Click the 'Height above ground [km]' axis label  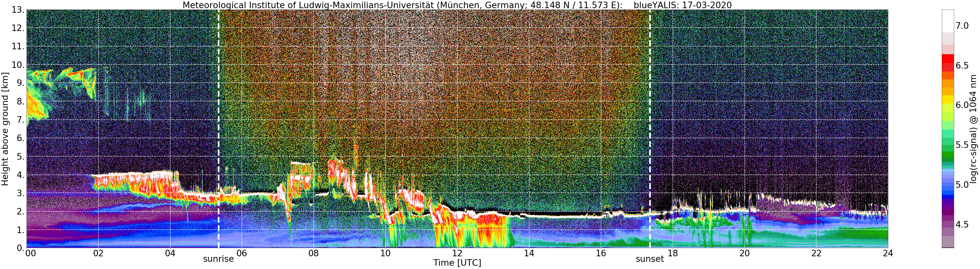(5, 129)
